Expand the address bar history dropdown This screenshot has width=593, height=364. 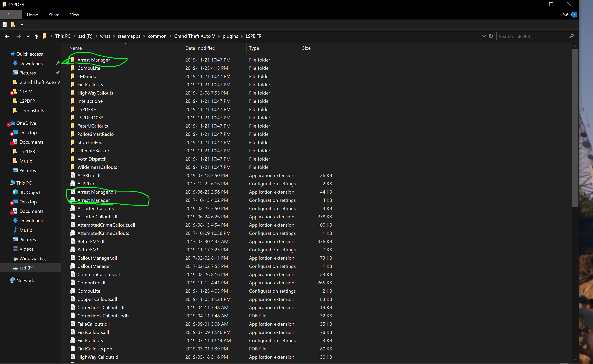[x=484, y=36]
